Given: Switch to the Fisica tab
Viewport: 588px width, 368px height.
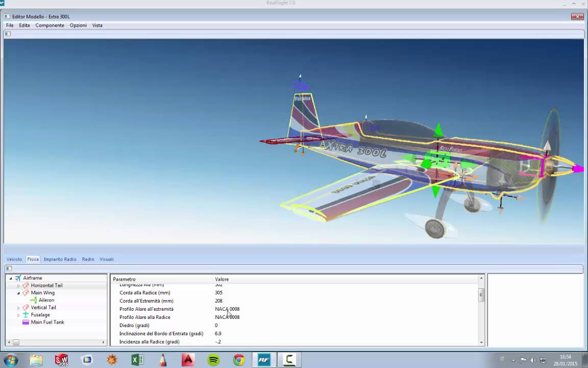Looking at the screenshot, I should 33,259.
